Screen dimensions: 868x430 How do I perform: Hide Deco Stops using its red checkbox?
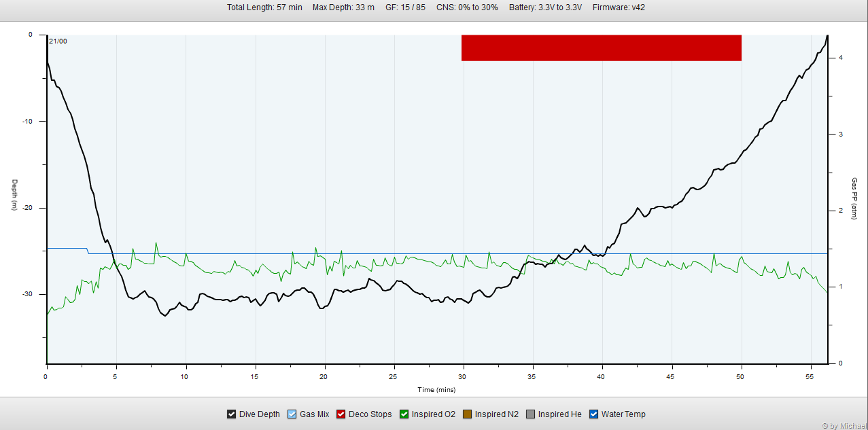tap(341, 414)
